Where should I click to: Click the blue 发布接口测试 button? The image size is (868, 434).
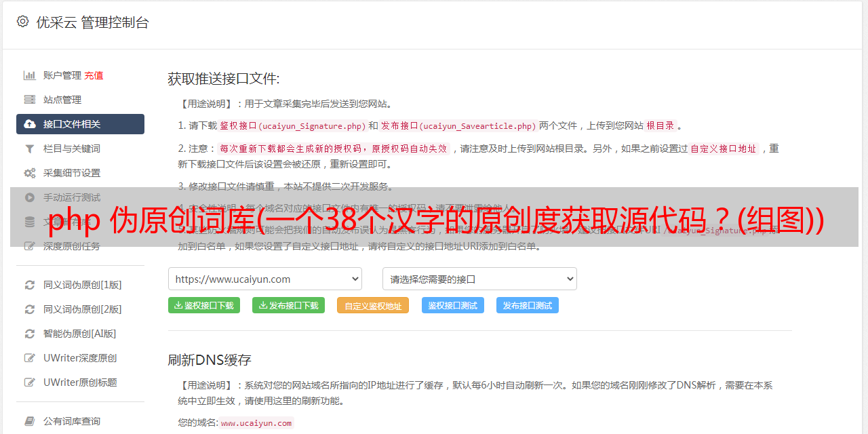pyautogui.click(x=528, y=305)
